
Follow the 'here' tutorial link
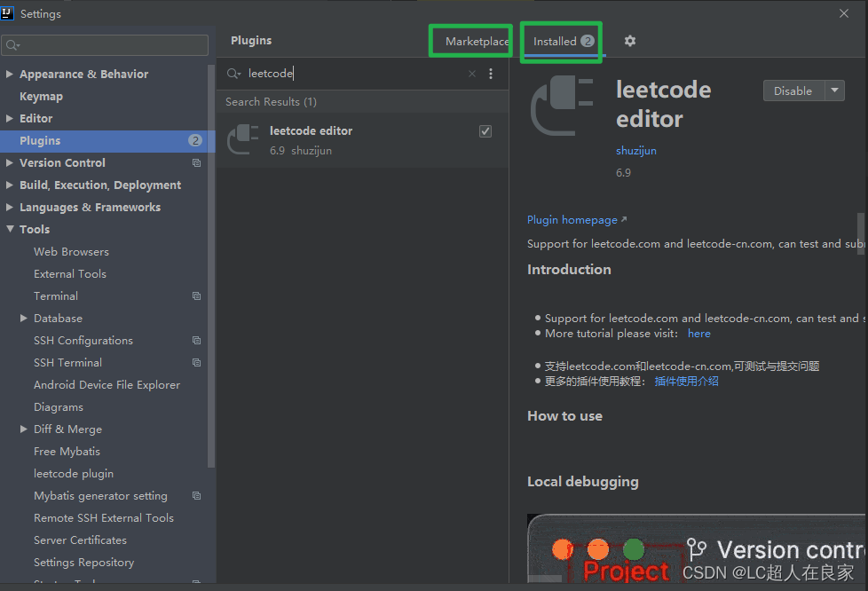click(699, 334)
